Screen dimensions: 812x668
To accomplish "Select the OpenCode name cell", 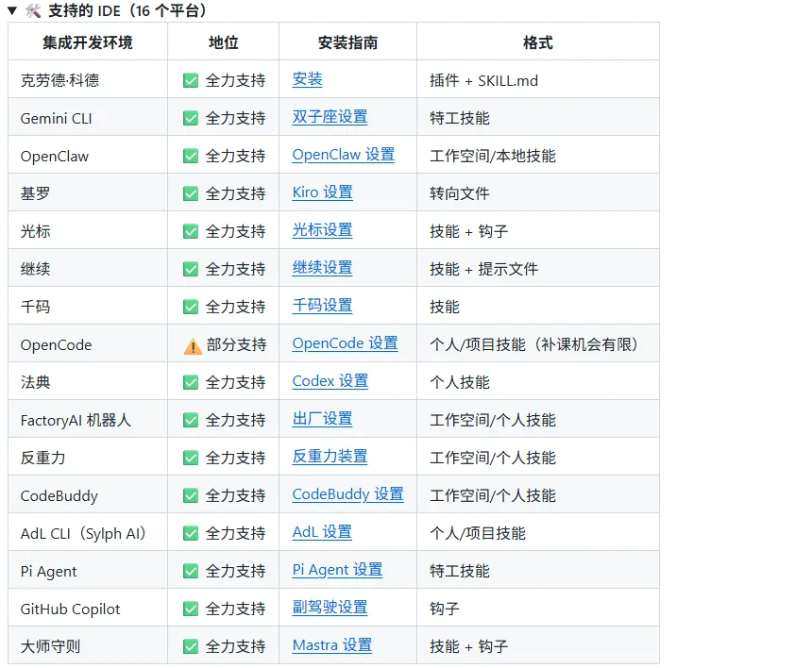I will pos(88,344).
